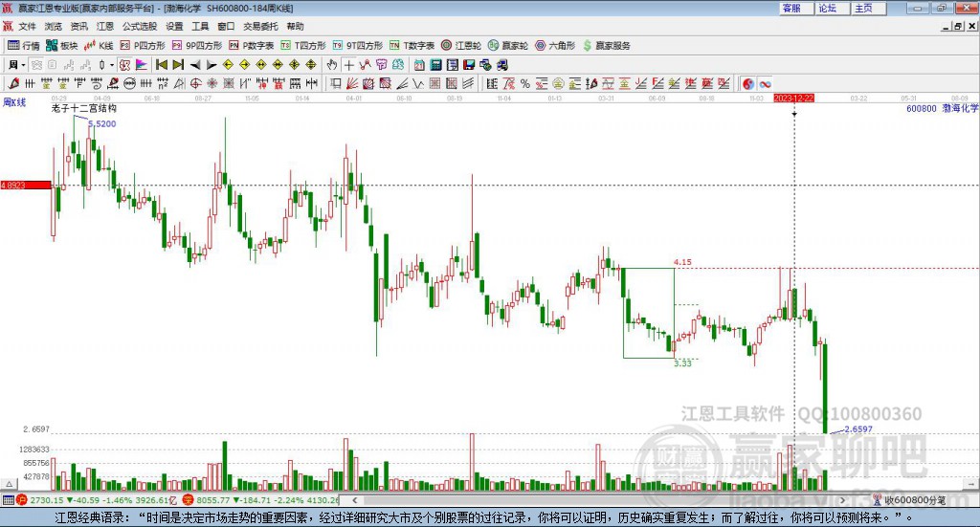
Task: Click the 收600800分笔 status button
Action: (909, 500)
